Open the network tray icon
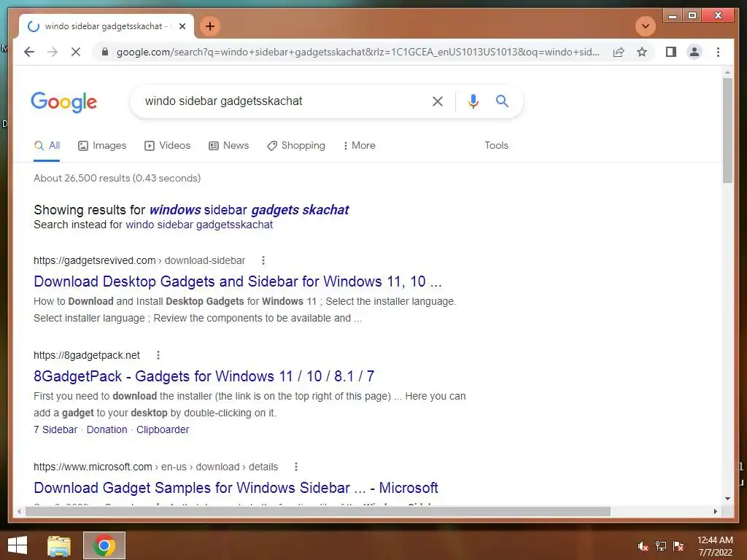747x560 pixels. click(661, 546)
